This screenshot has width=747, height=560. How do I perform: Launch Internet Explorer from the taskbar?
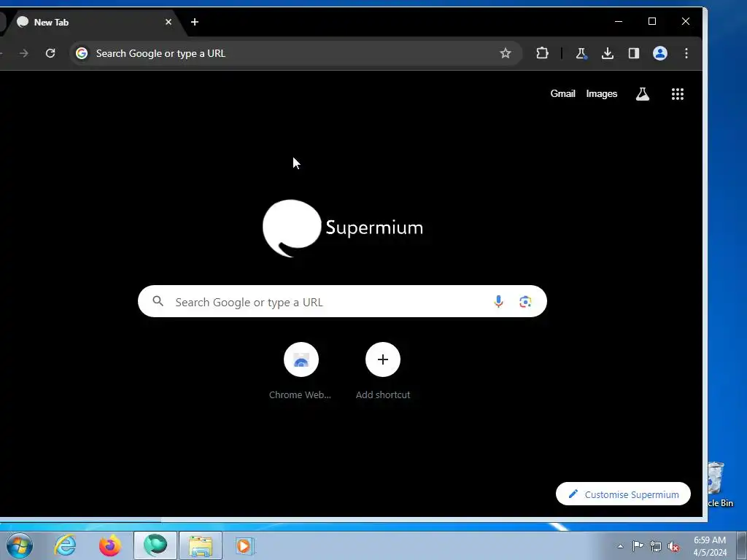click(x=65, y=545)
